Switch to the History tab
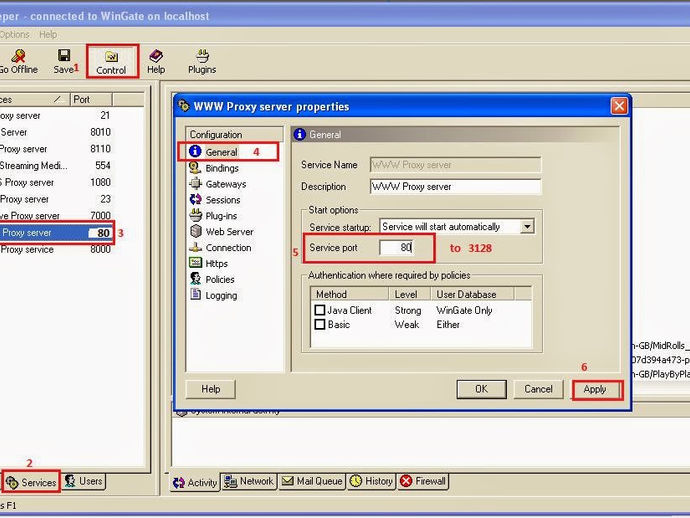Screen dimensions: 690x518 pyautogui.click(x=371, y=481)
